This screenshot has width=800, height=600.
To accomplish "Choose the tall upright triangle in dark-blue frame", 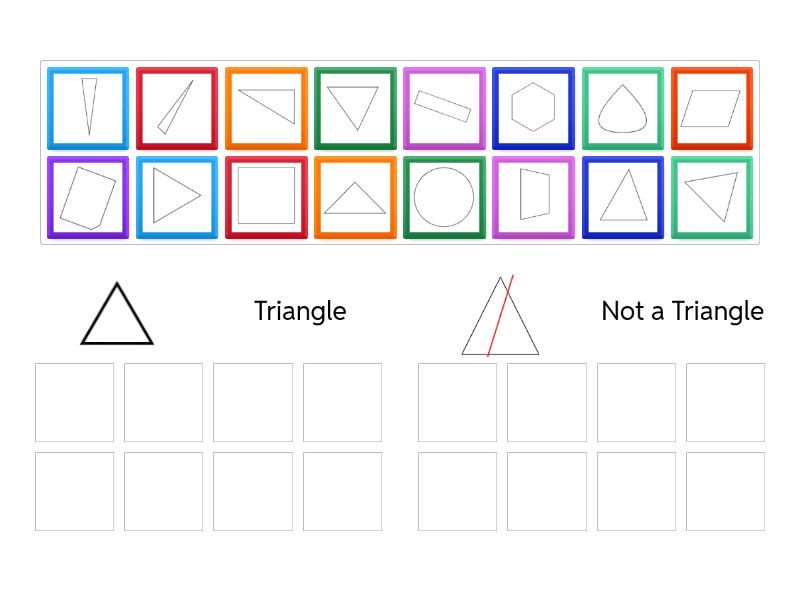I will [622, 197].
